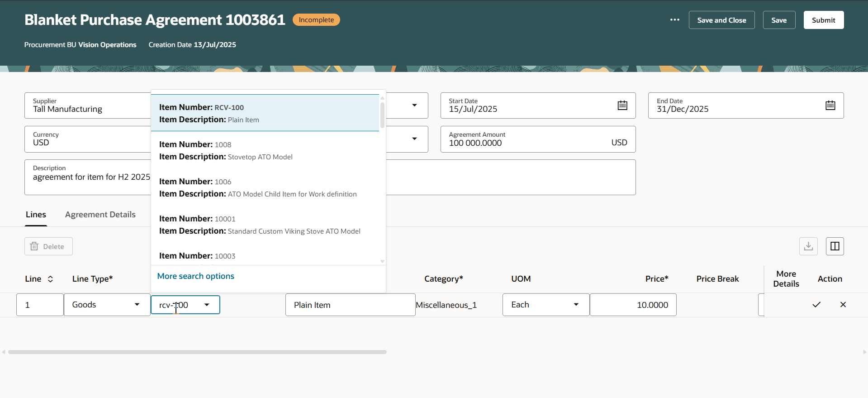Switch to the Agreement Details tab
This screenshot has height=398, width=868.
pos(100,215)
